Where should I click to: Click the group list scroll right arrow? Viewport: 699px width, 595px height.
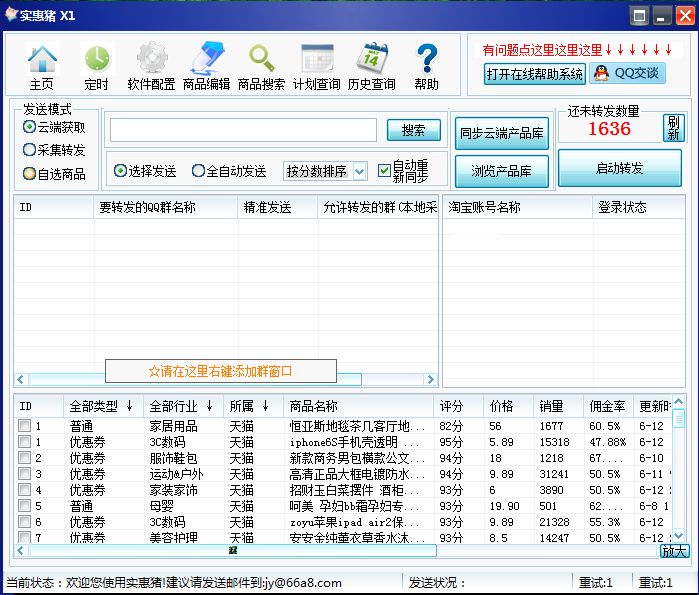pyautogui.click(x=431, y=379)
